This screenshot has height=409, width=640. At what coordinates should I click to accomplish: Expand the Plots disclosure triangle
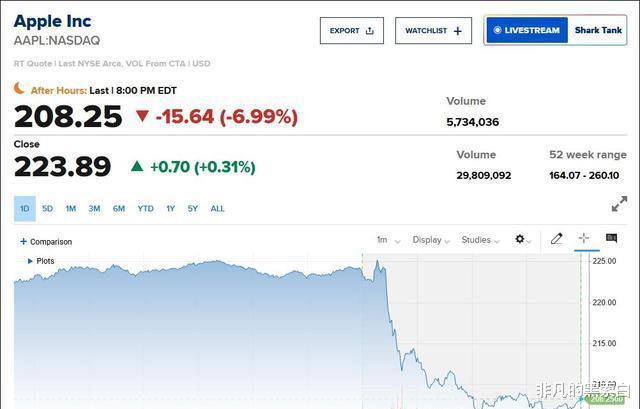coord(30,261)
